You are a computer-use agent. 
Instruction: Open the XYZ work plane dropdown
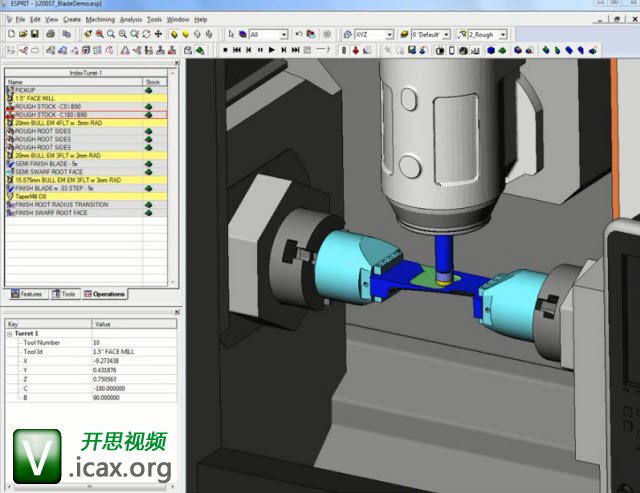click(x=390, y=35)
